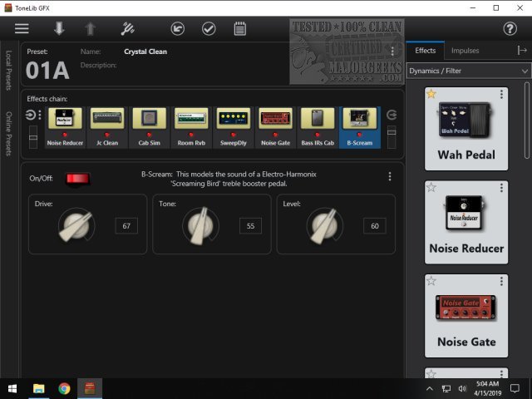Select Cab Sim in effects chain

149,127
